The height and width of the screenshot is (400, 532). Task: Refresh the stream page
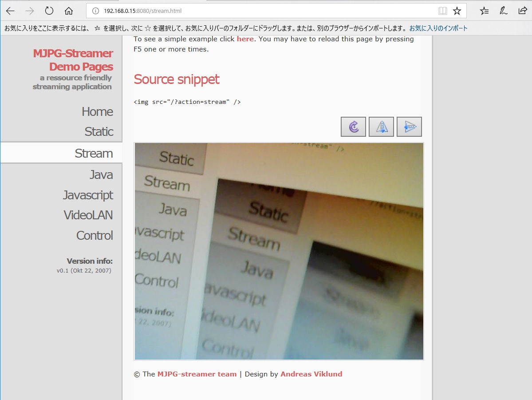pyautogui.click(x=49, y=11)
